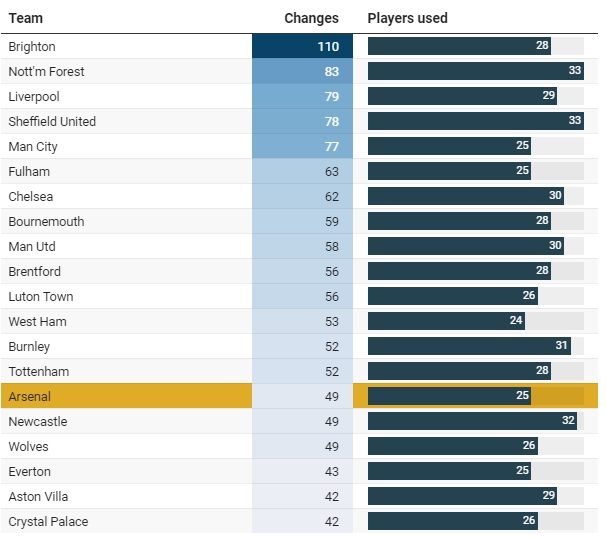This screenshot has height=537, width=606.
Task: Select the Crystal Palace team name
Action: coord(46,521)
